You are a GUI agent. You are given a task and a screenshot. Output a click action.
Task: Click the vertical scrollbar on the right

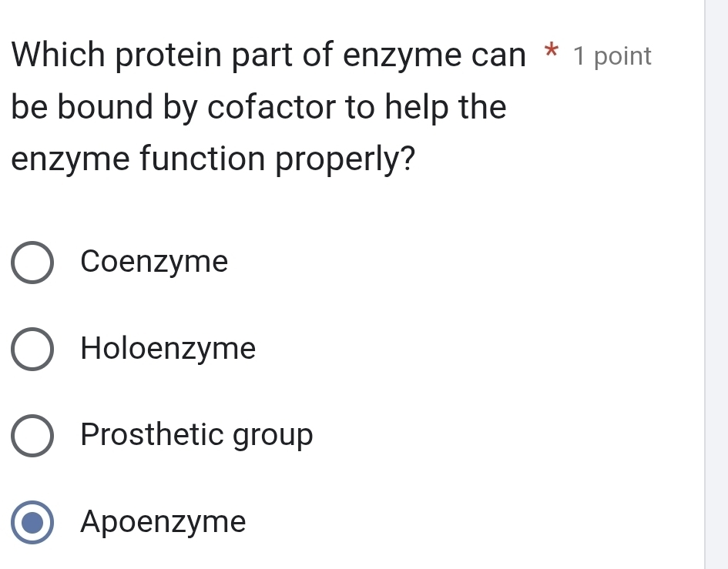(718, 285)
